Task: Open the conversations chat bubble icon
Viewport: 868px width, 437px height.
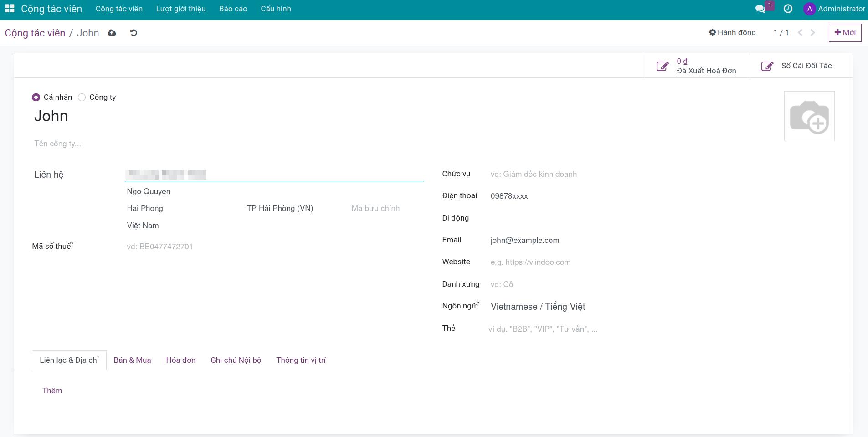Action: (x=760, y=9)
